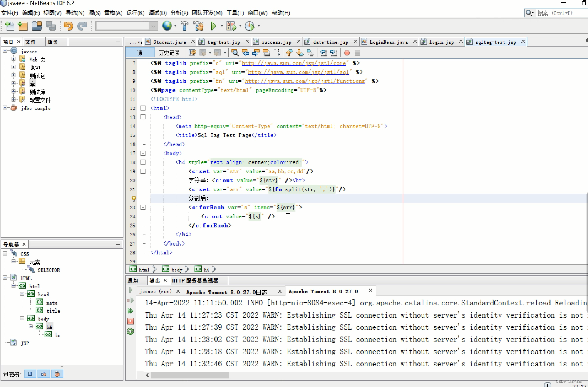
Task: Open dropdown arrow beside Debug Project icon
Action: click(240, 26)
